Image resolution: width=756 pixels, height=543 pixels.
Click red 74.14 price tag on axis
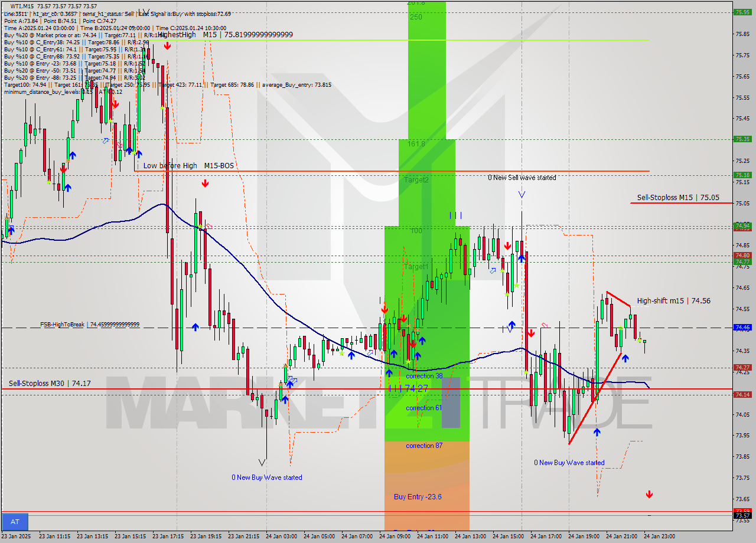tap(742, 395)
